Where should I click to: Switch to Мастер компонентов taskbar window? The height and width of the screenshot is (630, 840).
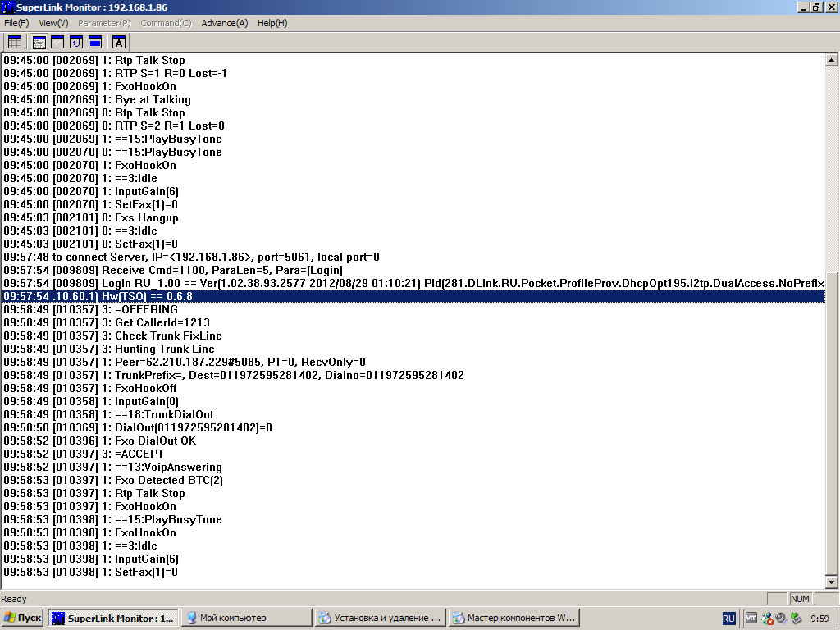(514, 618)
